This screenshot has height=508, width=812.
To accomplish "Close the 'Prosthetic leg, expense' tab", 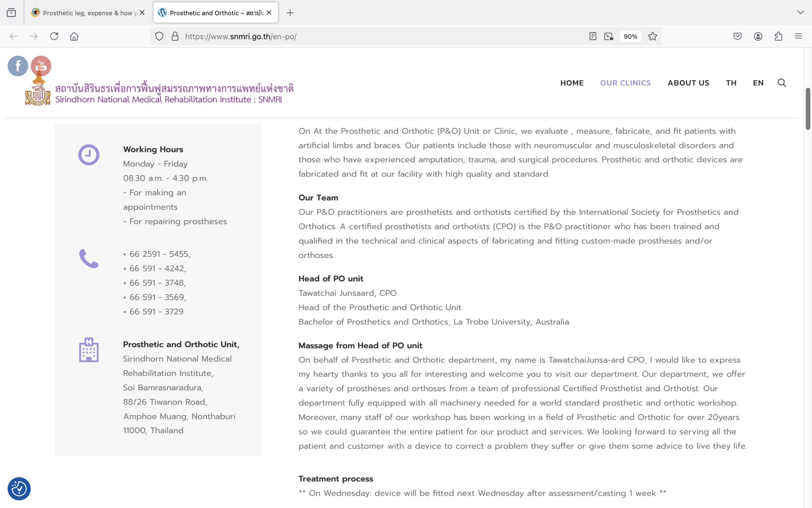I will coord(142,13).
